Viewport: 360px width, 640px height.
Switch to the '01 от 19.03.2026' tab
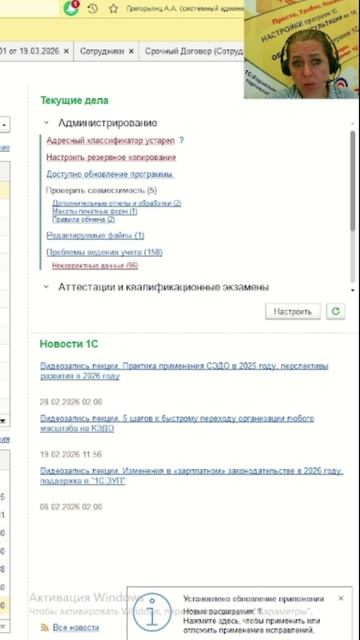click(x=29, y=51)
